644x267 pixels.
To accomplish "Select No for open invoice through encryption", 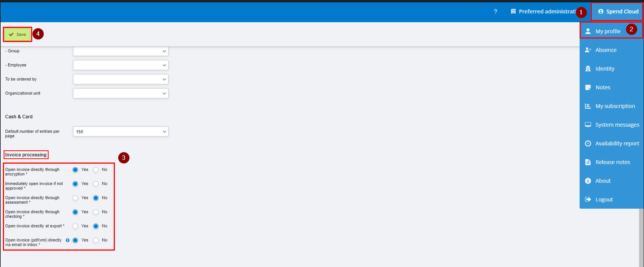I will (x=96, y=170).
